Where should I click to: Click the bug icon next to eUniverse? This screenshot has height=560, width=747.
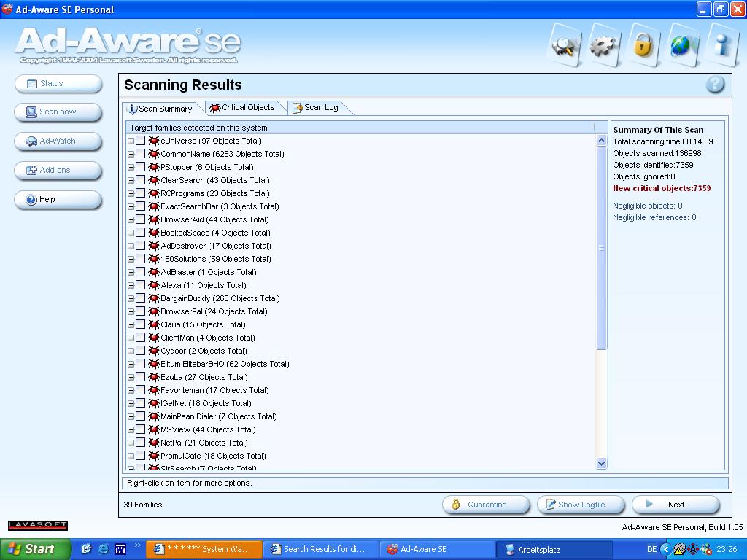click(153, 141)
